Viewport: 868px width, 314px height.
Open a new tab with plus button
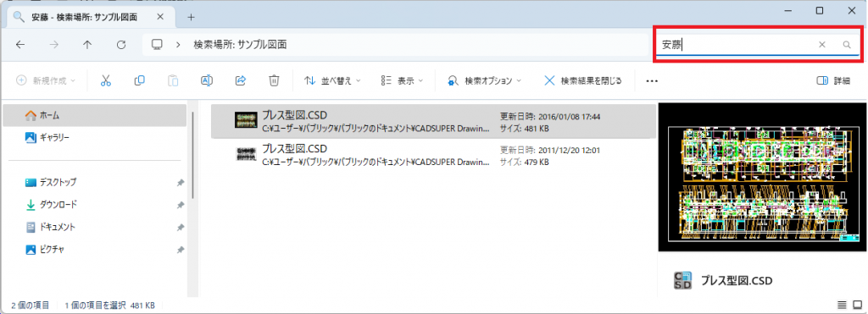pos(191,17)
